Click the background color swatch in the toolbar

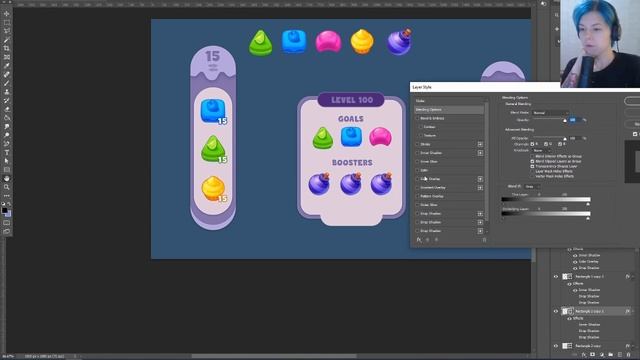pos(9,214)
